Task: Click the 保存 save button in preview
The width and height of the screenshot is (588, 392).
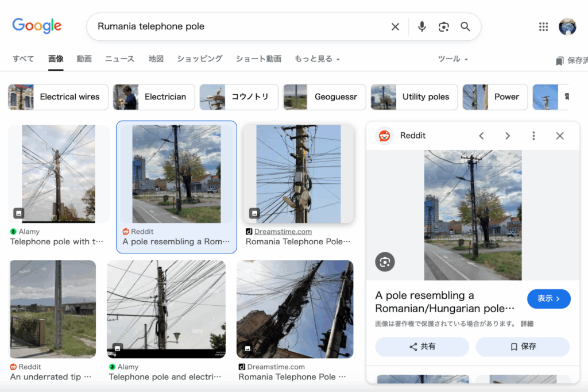Action: [x=523, y=347]
